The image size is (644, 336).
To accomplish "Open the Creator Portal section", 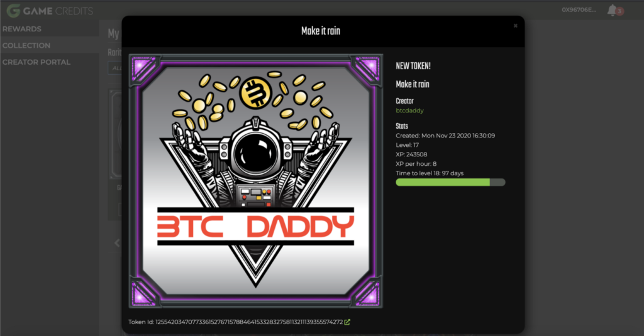I will coord(36,62).
